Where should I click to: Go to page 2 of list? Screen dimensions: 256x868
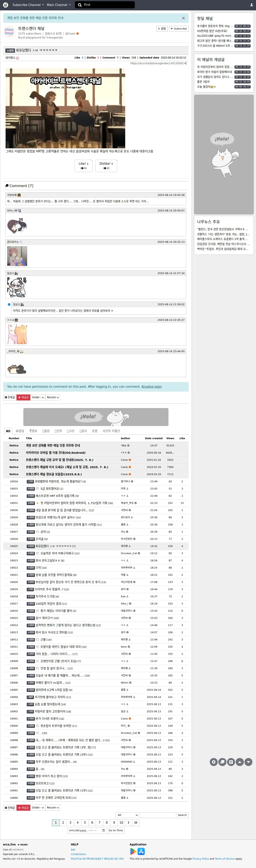tap(63, 822)
